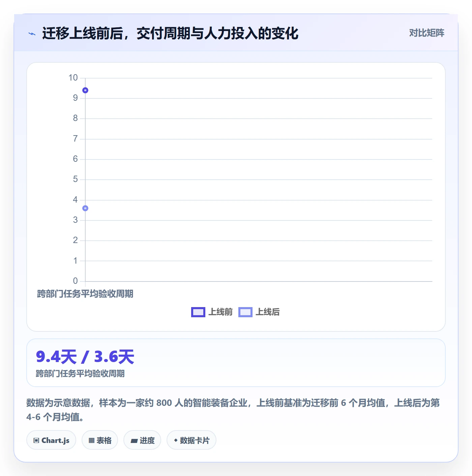Click the y-axis label 5
This screenshot has height=476, width=472.
click(x=76, y=179)
